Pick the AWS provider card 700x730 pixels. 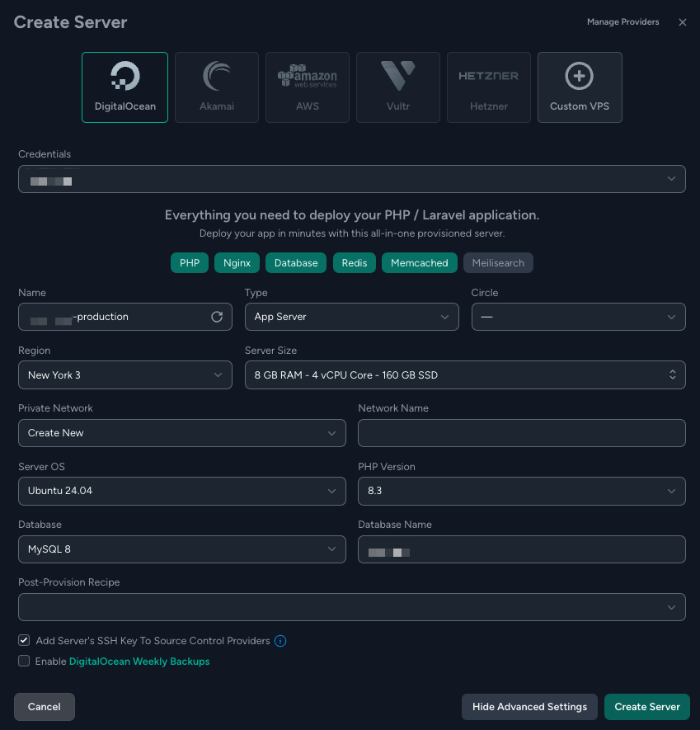[308, 87]
